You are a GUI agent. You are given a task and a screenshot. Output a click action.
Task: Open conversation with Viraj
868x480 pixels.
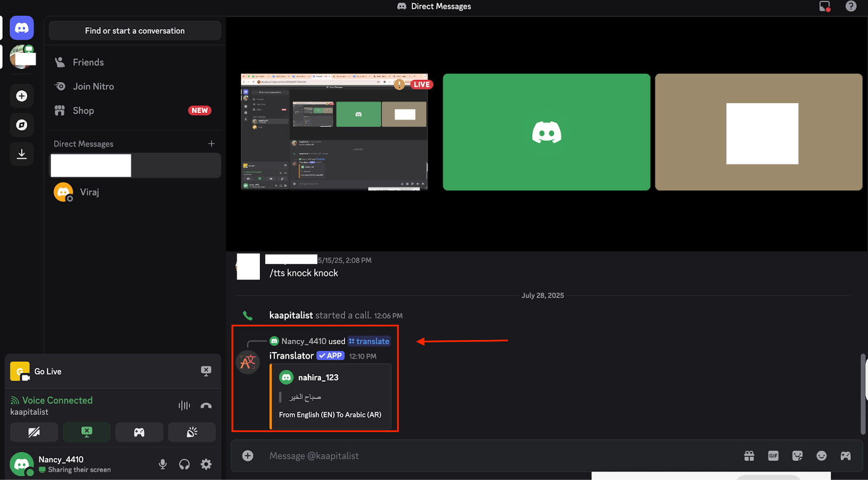point(135,192)
